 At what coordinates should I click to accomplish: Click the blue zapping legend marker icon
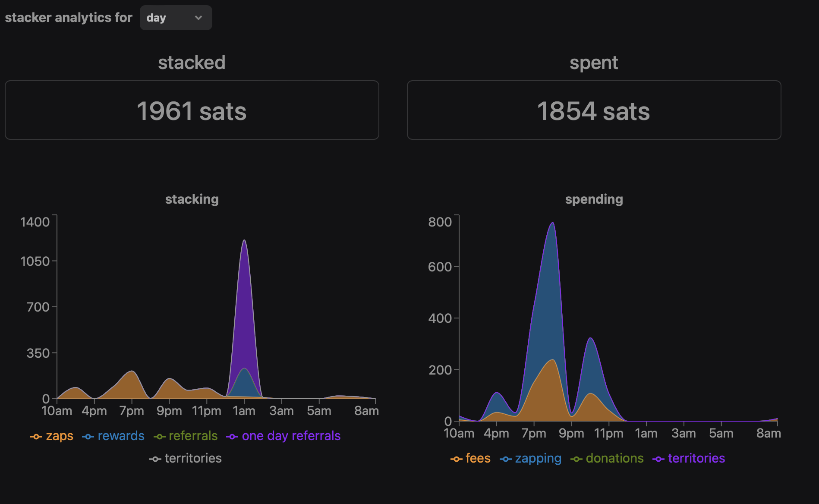pos(505,459)
